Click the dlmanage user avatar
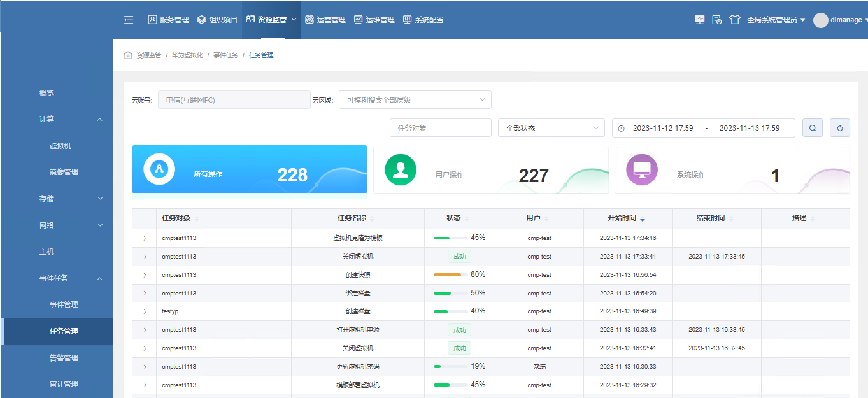The image size is (868, 398). coord(821,20)
